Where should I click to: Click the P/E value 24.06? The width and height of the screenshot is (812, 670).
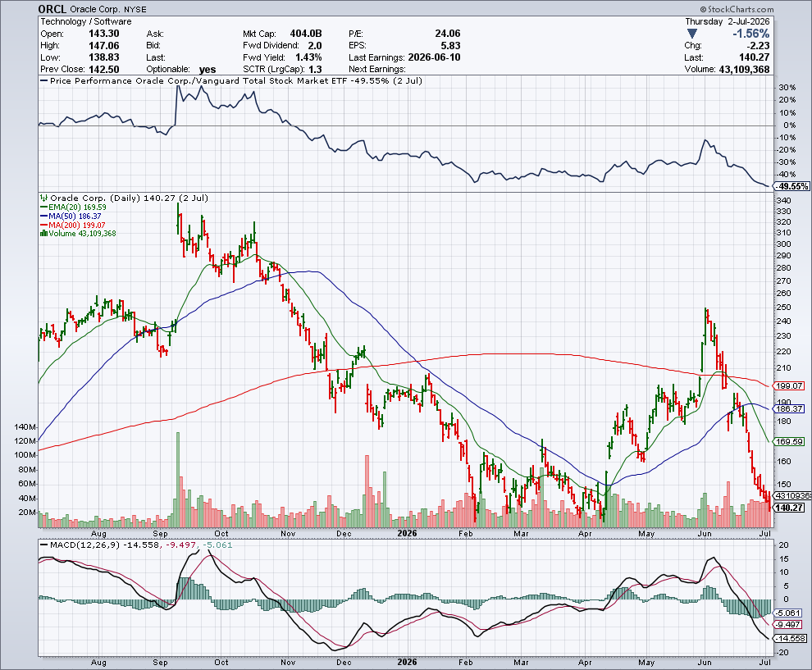pyautogui.click(x=448, y=34)
